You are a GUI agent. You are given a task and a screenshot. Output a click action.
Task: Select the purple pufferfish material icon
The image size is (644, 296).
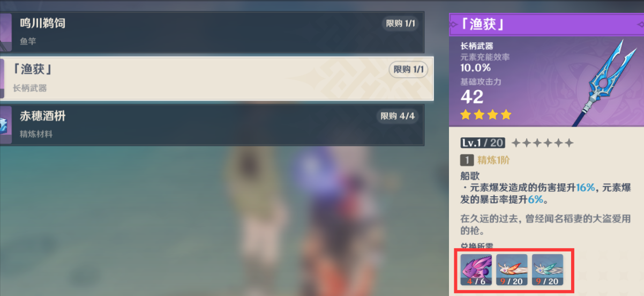coord(476,270)
